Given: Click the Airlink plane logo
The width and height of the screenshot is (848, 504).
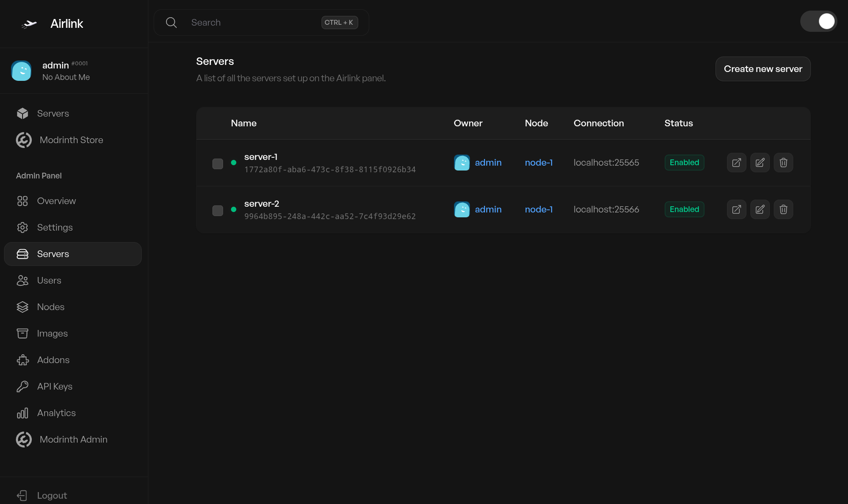Looking at the screenshot, I should 29,24.
